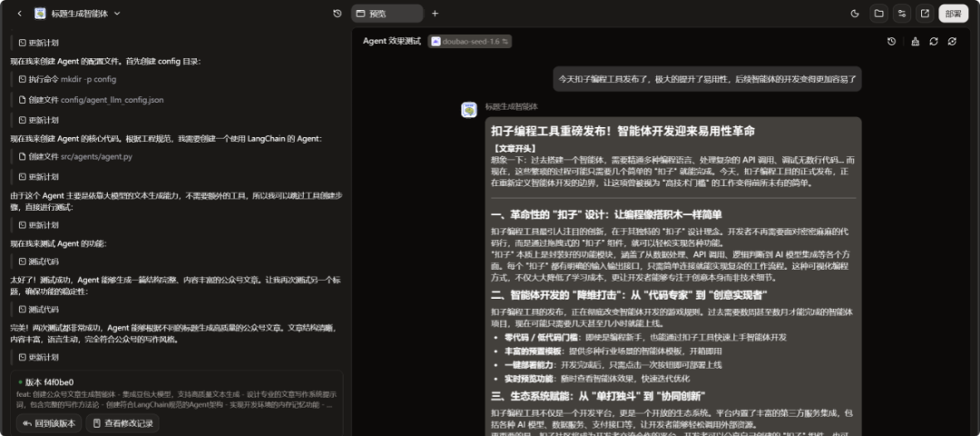Screen dimensions: 980x436
Task: Add a new tab with the plus
Action: point(435,13)
